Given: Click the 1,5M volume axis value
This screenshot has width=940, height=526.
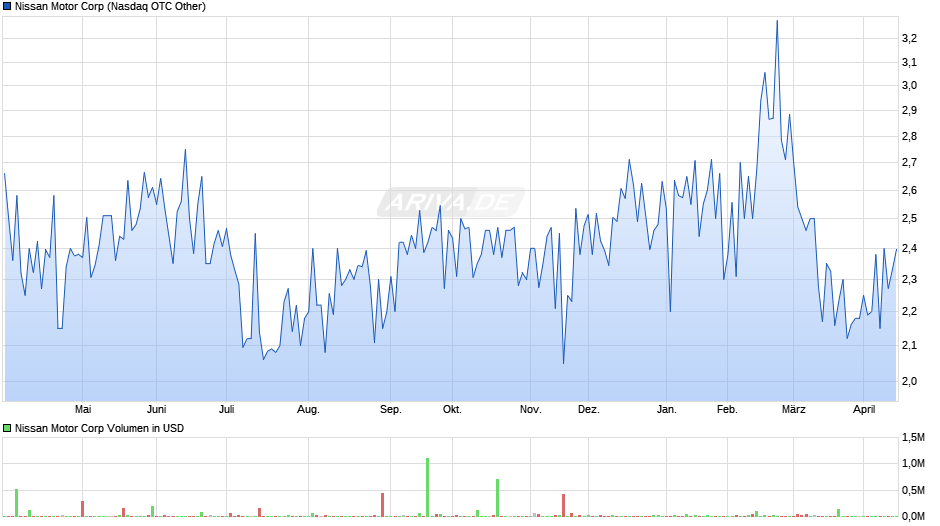Looking at the screenshot, I should click(x=913, y=437).
